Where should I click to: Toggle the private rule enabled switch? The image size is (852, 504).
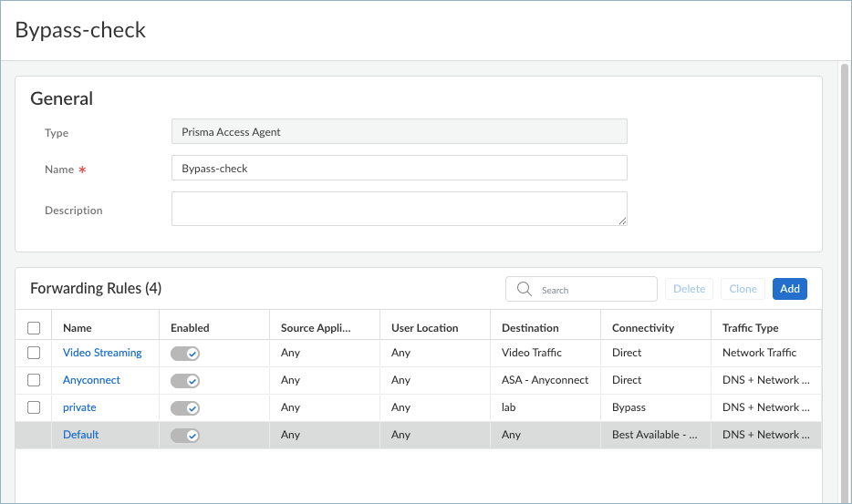(x=185, y=408)
